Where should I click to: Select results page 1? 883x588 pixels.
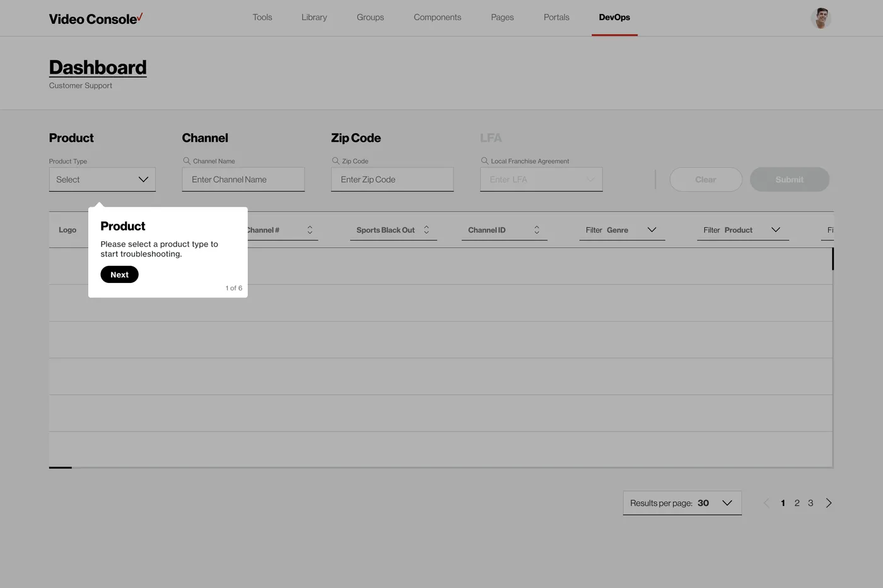[783, 503]
